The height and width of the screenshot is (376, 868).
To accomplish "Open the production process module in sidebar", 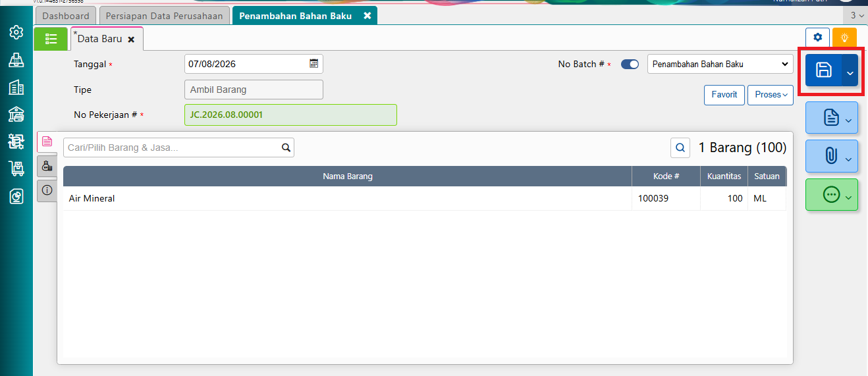I will (x=16, y=142).
